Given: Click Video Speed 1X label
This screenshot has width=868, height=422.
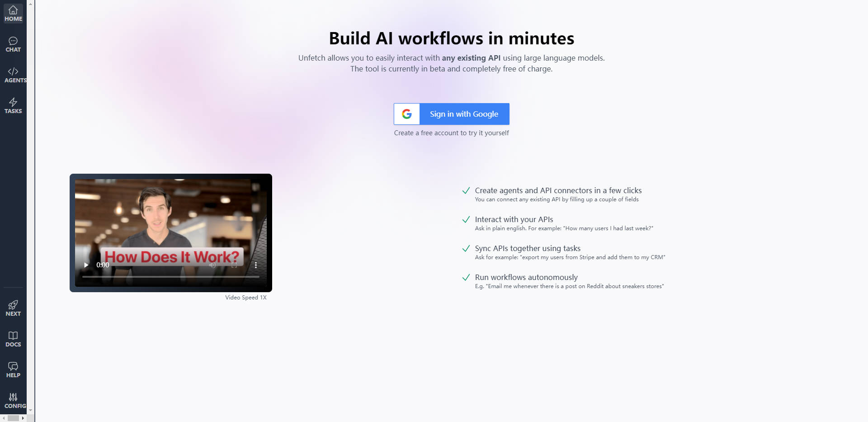Looking at the screenshot, I should pyautogui.click(x=246, y=298).
